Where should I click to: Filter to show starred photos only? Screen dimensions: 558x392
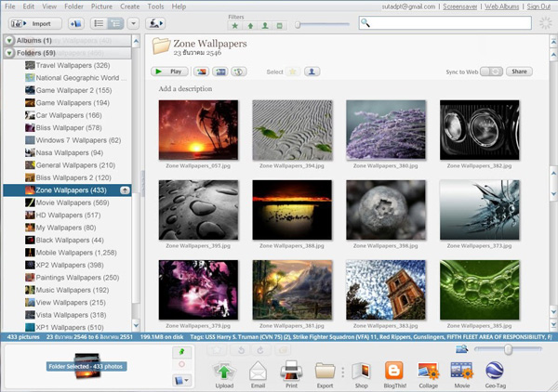pos(235,26)
